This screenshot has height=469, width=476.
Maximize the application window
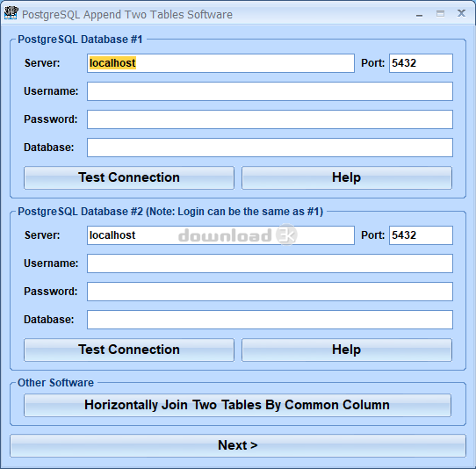[x=440, y=14]
